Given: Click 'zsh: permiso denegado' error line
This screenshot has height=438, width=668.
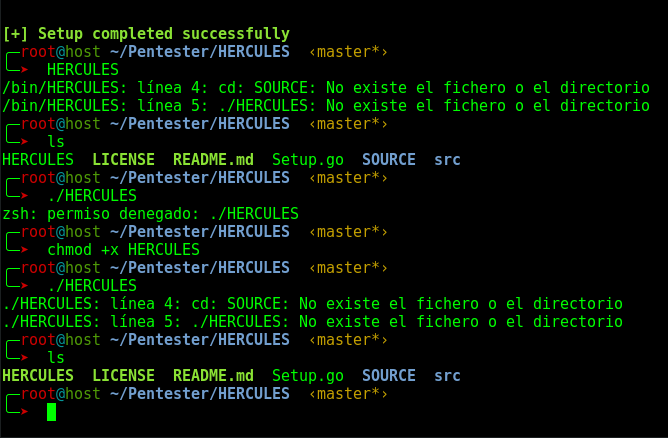Looking at the screenshot, I should (150, 213).
